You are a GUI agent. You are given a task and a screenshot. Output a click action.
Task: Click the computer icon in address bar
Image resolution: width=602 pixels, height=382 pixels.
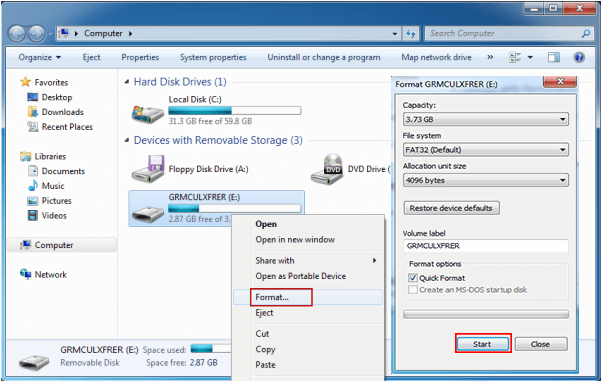64,33
